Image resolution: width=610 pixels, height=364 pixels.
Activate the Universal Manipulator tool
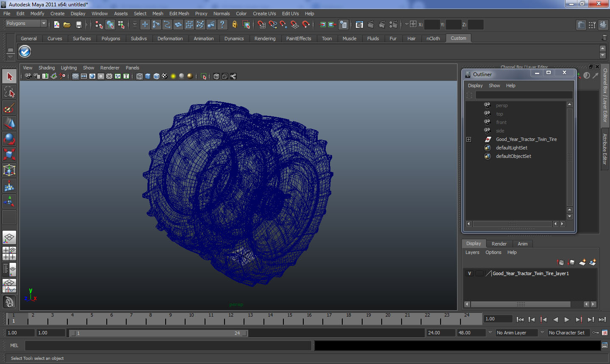coord(9,170)
